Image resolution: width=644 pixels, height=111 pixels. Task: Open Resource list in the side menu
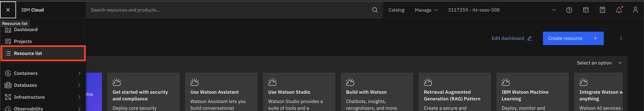[x=43, y=53]
